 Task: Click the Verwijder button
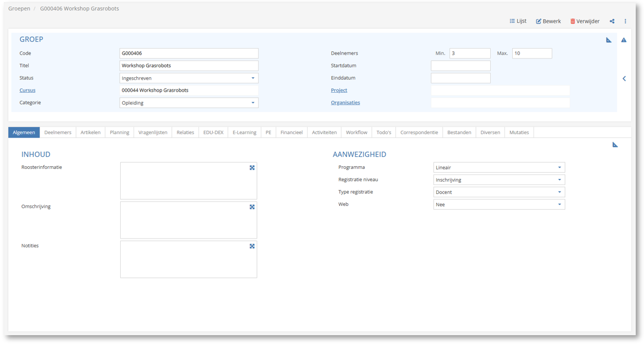coord(584,22)
